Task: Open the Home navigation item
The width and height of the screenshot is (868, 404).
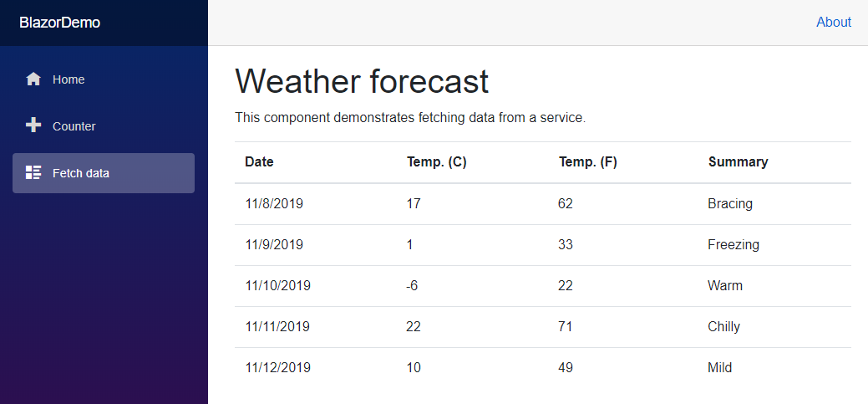Action: coord(69,79)
